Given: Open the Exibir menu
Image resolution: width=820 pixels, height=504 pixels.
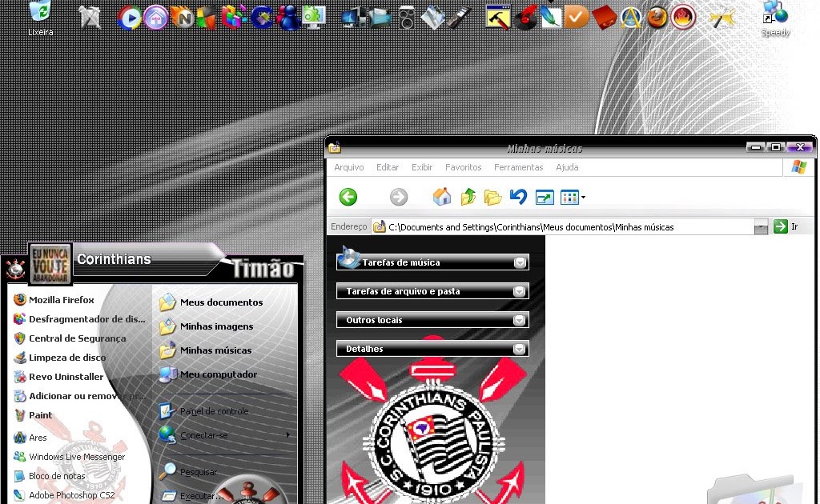Looking at the screenshot, I should coord(421,167).
